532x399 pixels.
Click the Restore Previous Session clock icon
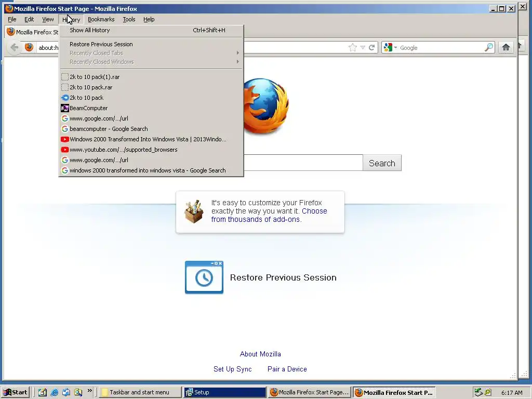pyautogui.click(x=204, y=277)
